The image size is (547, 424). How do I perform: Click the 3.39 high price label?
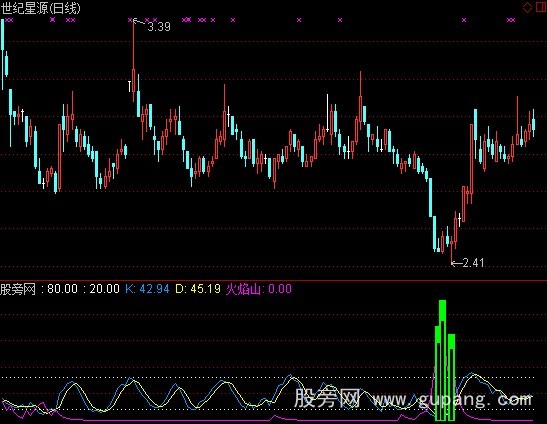pos(159,27)
